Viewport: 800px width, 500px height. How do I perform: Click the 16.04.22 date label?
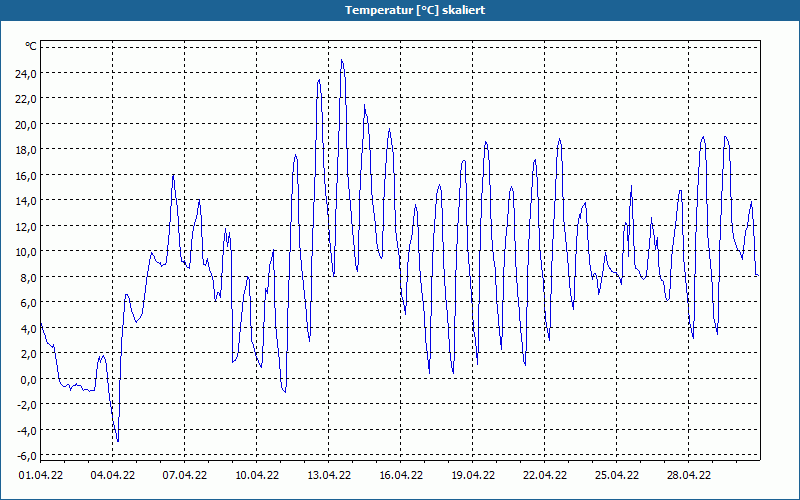(x=401, y=475)
